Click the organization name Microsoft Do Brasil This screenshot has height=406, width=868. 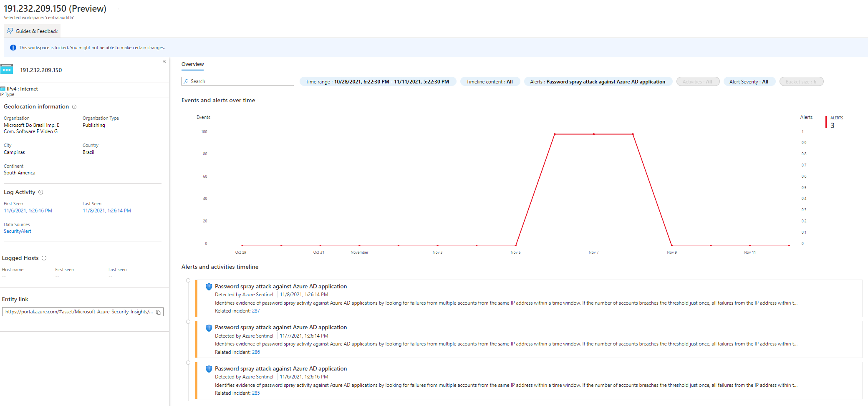pos(32,128)
